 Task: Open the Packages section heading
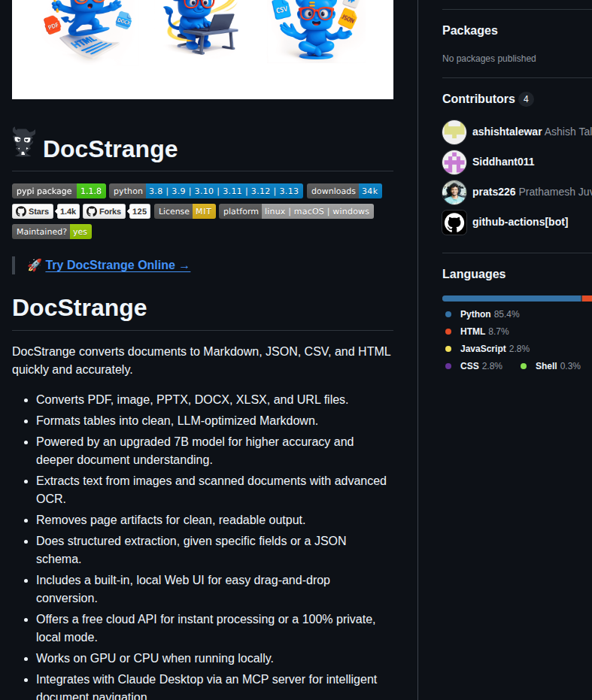470,30
